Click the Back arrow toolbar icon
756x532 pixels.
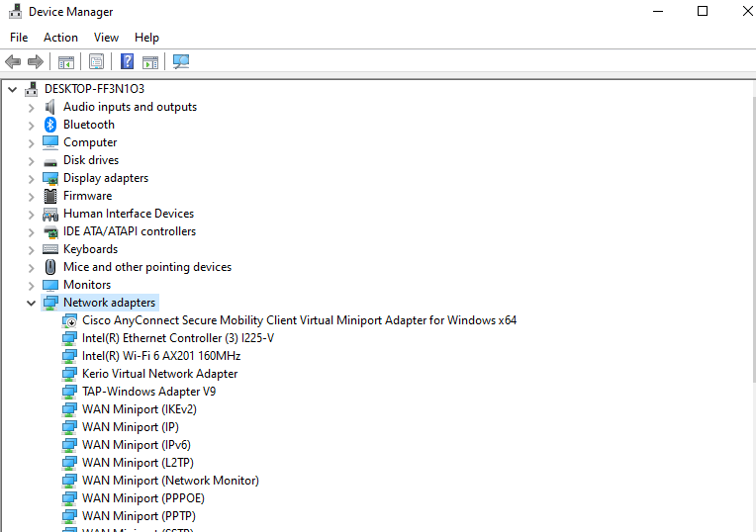(x=13, y=61)
